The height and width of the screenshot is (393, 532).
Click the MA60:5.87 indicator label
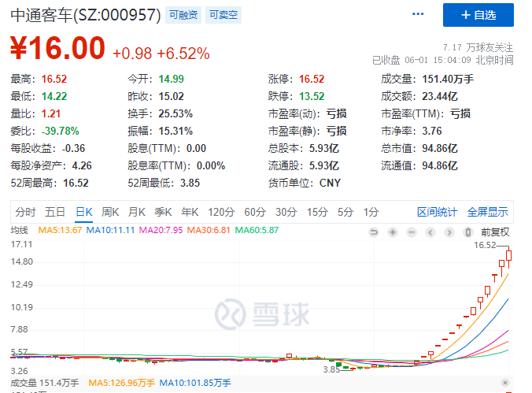click(257, 230)
